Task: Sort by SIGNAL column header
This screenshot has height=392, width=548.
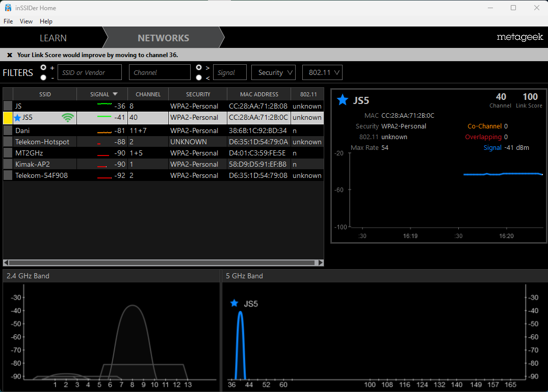Action: pyautogui.click(x=102, y=94)
